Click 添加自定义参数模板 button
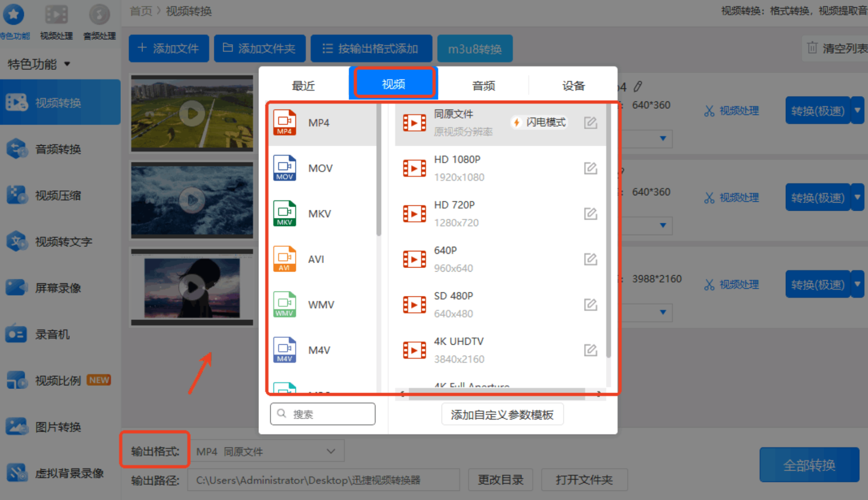Image resolution: width=868 pixels, height=500 pixels. point(502,414)
